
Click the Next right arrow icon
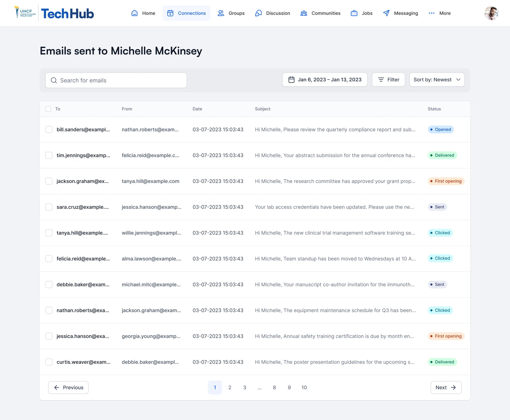pos(453,388)
